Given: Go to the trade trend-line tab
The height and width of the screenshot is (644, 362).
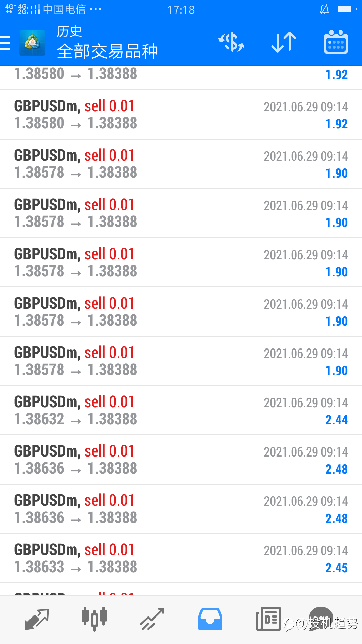Looking at the screenshot, I should 152,619.
